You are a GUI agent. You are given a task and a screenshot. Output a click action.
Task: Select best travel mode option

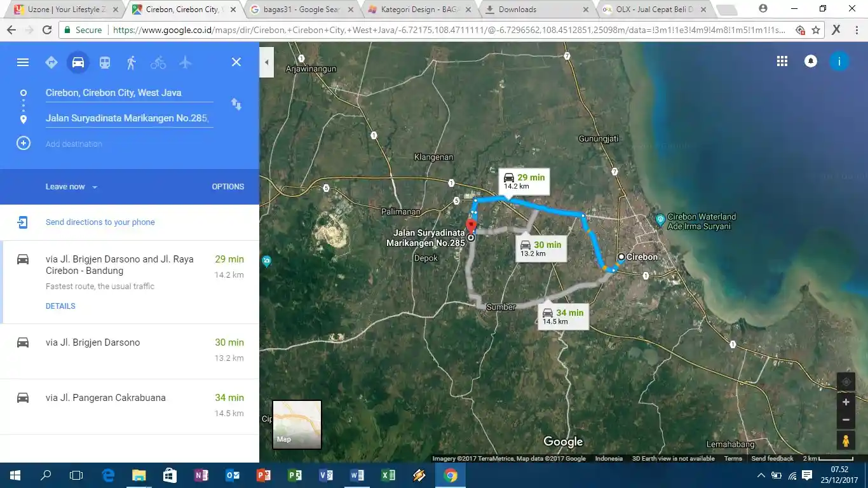(51, 62)
